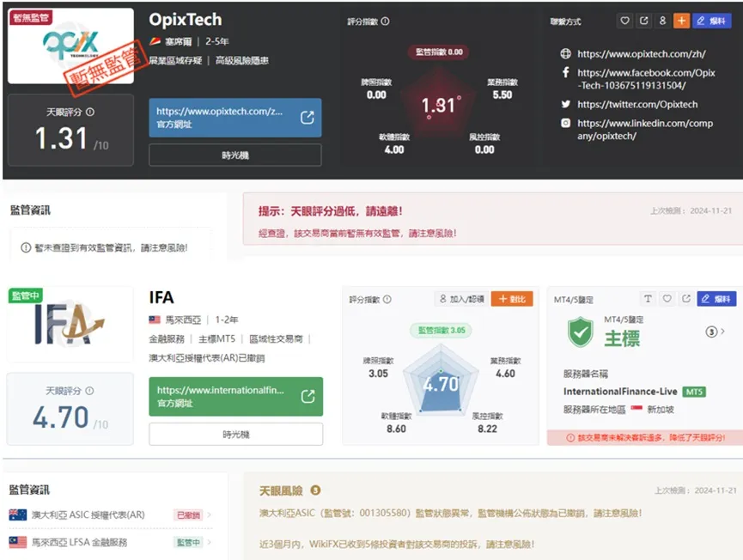The height and width of the screenshot is (560, 743).
Task: Expand the 澳大利亞 ASIC 授權代表(AR) row
Action: point(111,515)
